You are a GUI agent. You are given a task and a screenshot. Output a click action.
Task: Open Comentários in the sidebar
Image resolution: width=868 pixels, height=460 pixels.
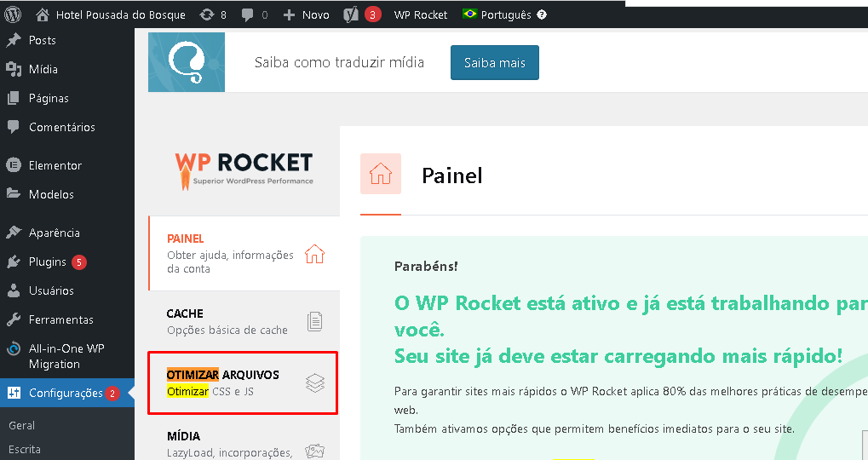pyautogui.click(x=62, y=127)
